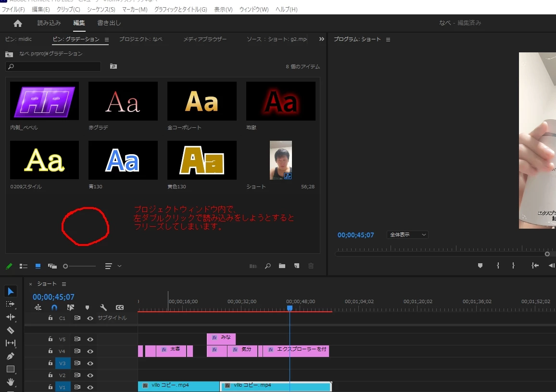This screenshot has width=556, height=392.
Task: Switch to the 読み込み workspace tab
Action: pos(49,23)
